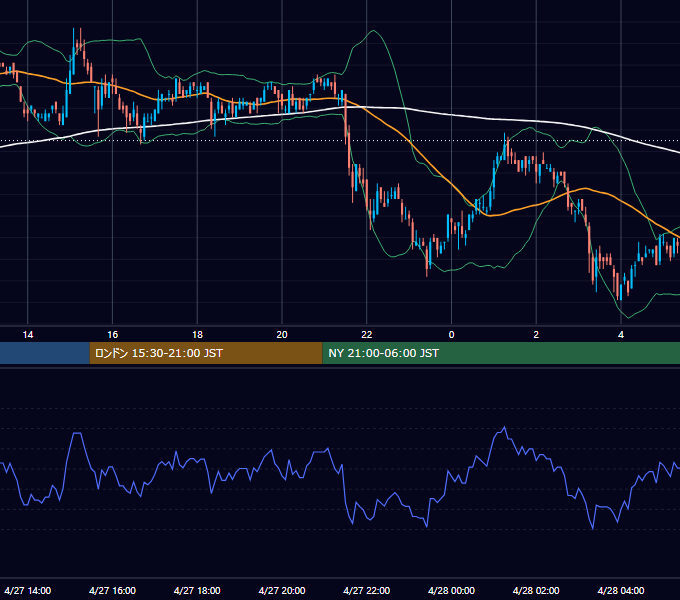Click the 4/28 04:00 timestamp label
Image resolution: width=680 pixels, height=600 pixels.
(621, 590)
